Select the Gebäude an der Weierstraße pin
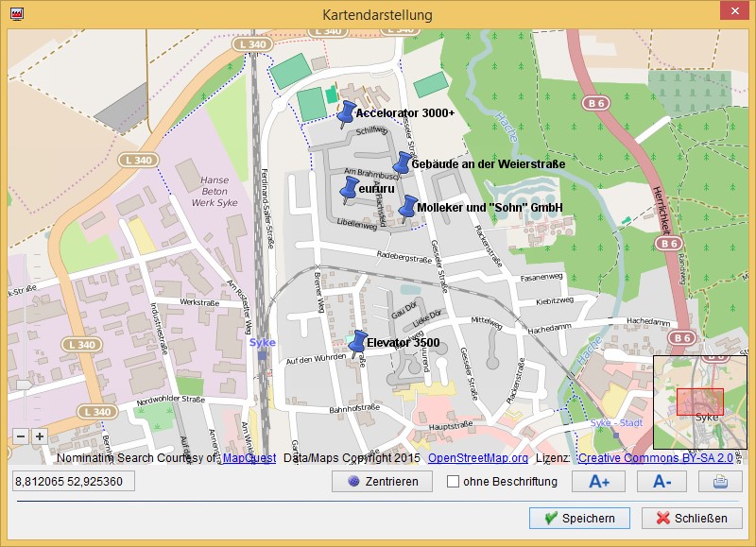Viewport: 756px width, 547px height. [404, 163]
